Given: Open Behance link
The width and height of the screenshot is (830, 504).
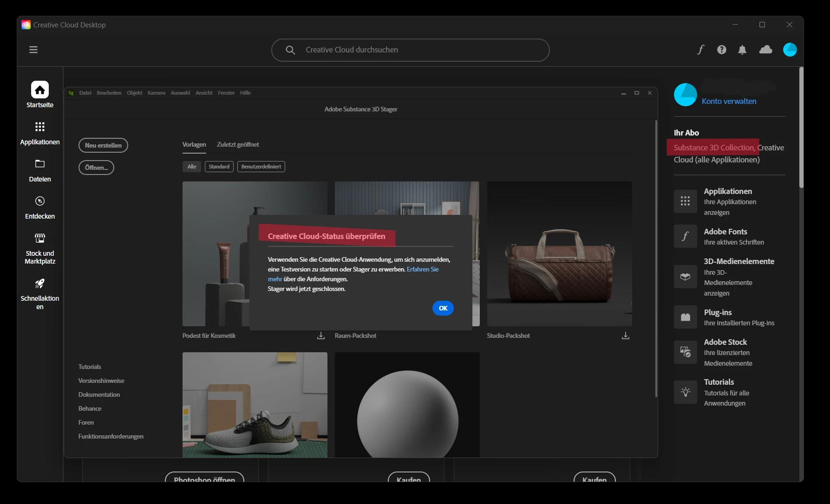Looking at the screenshot, I should point(90,408).
